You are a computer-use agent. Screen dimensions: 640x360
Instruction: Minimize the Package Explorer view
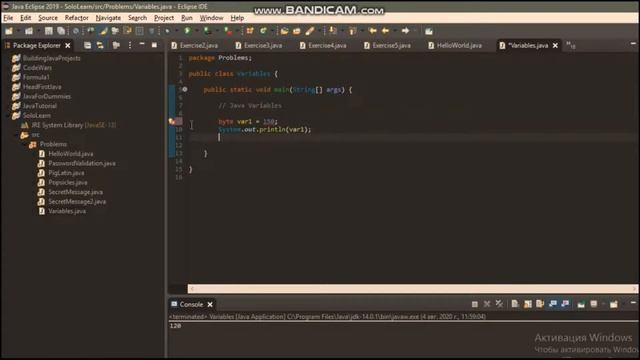coord(142,44)
